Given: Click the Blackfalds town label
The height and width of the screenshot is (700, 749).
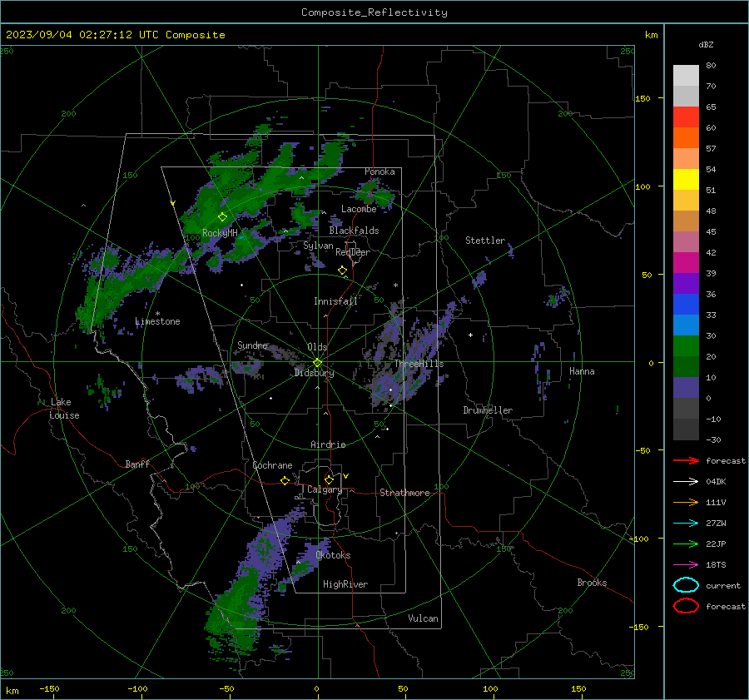Looking at the screenshot, I should point(354,231).
